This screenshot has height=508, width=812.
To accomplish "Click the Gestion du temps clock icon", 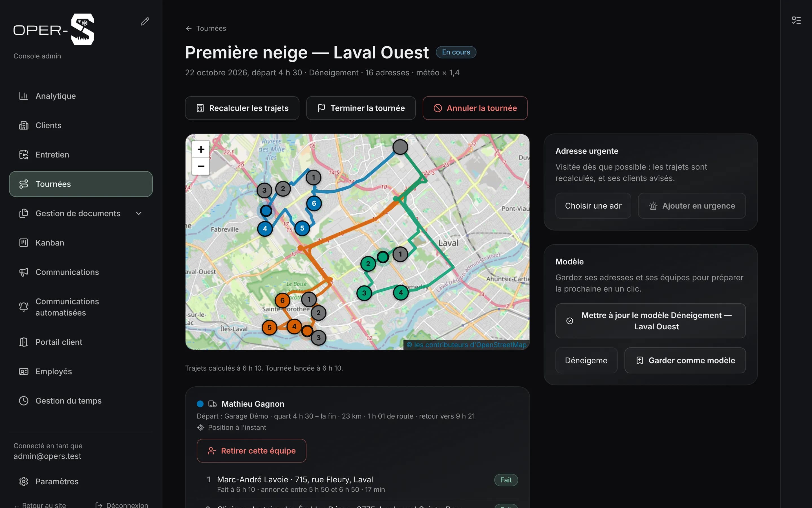I will click(x=23, y=400).
